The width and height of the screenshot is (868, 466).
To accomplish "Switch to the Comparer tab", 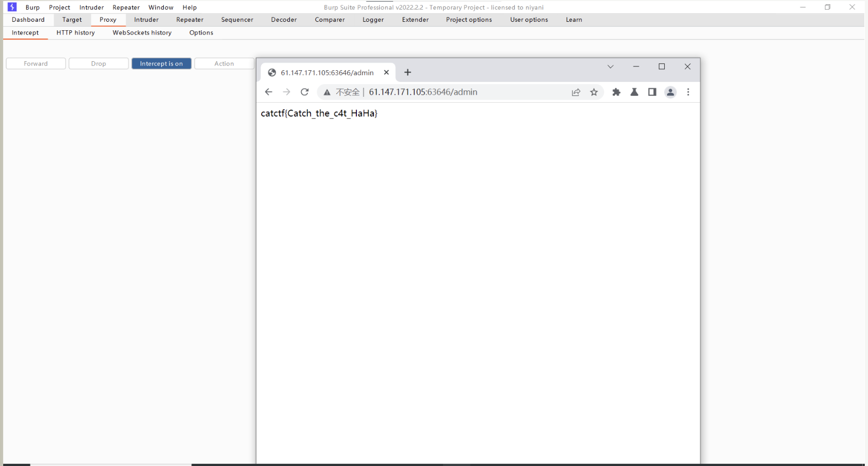I will (x=330, y=20).
